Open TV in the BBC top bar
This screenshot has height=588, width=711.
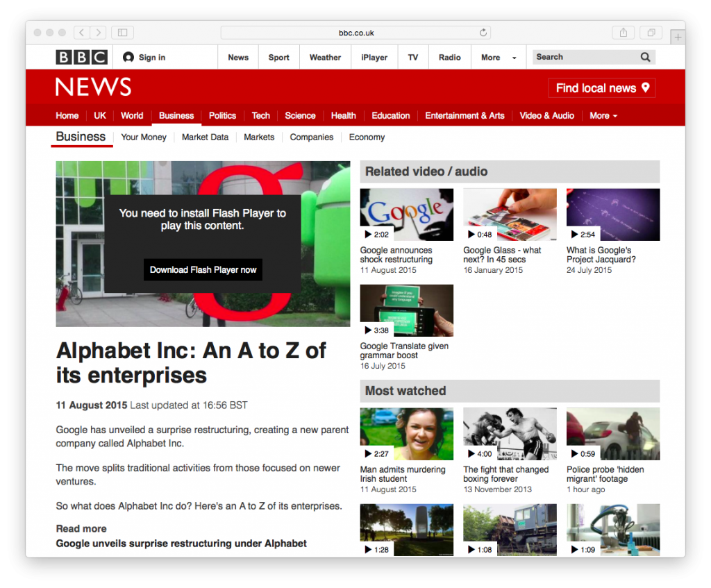[x=412, y=58]
